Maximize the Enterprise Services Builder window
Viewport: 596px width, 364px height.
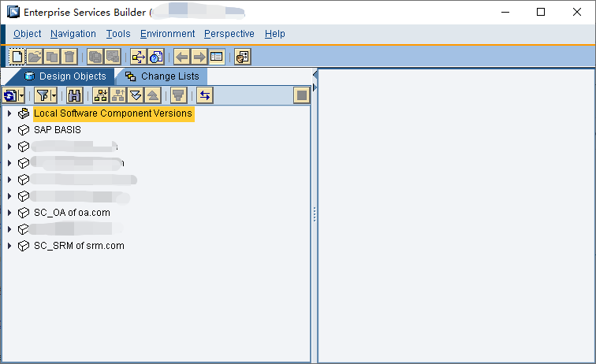click(x=541, y=12)
